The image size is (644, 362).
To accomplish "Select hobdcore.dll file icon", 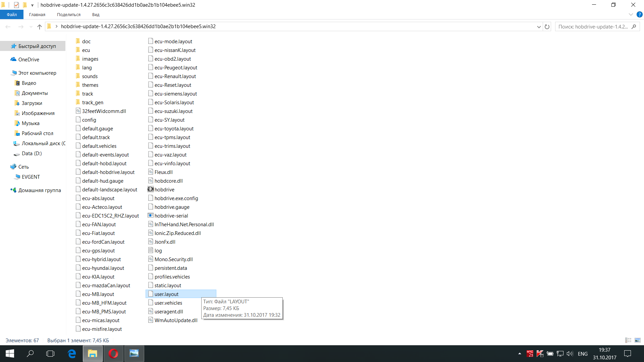I will click(151, 181).
